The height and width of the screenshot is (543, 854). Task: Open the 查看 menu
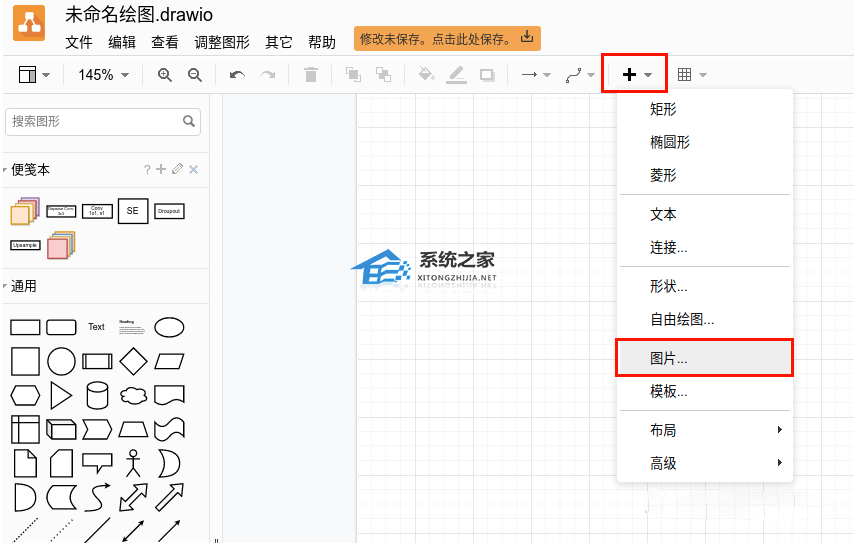tap(164, 42)
